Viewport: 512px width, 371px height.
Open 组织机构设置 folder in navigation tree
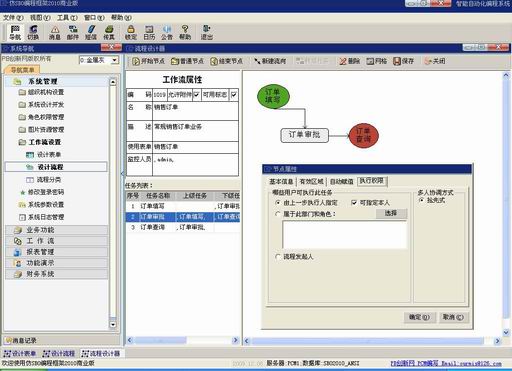pos(41,92)
